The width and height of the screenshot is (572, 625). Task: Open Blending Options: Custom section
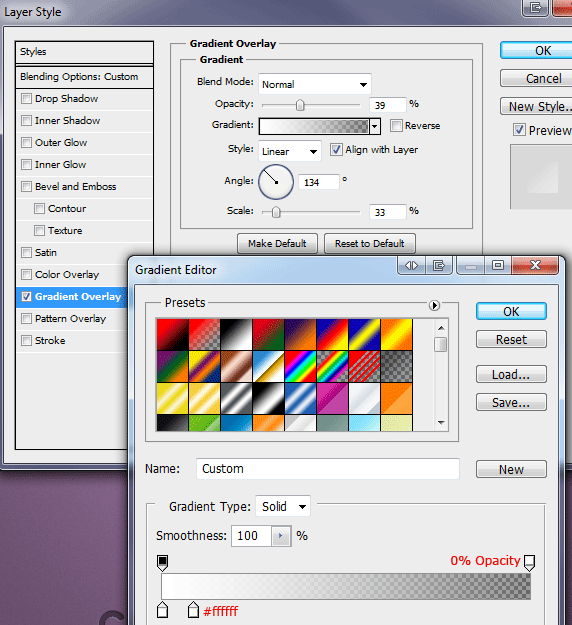[85, 77]
